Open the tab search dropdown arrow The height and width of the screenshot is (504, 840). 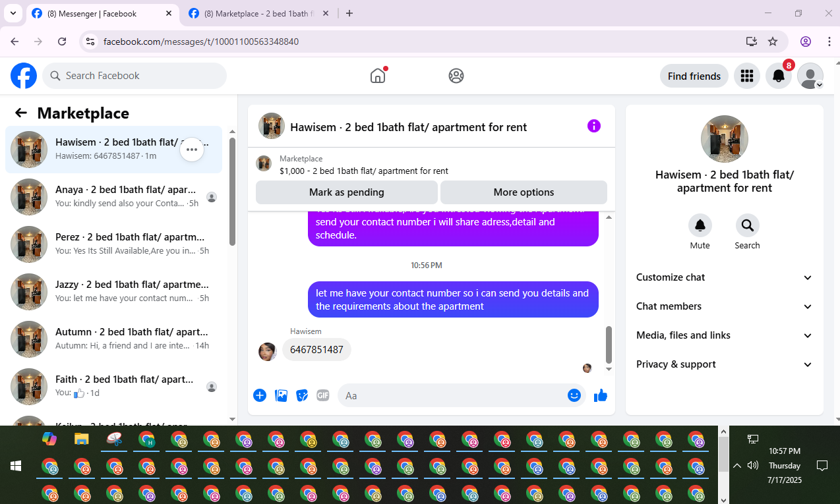13,13
